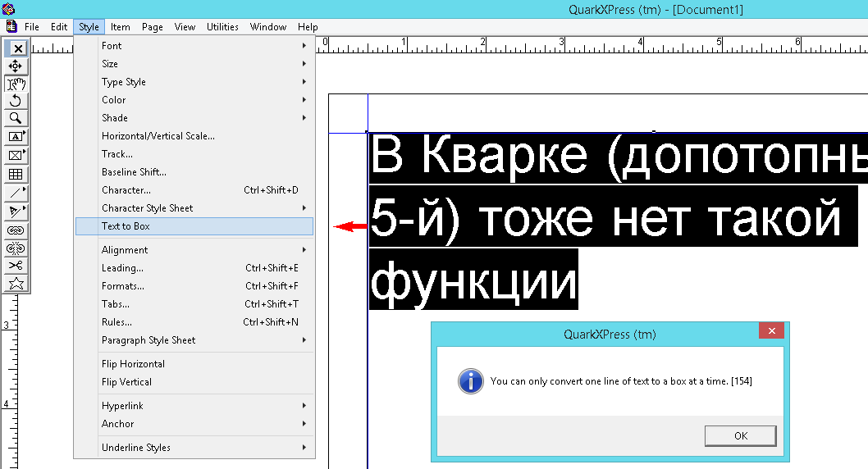Screen dimensions: 868x469
Task: Click the QuarkXPress application icon in title bar
Action: tap(7, 9)
